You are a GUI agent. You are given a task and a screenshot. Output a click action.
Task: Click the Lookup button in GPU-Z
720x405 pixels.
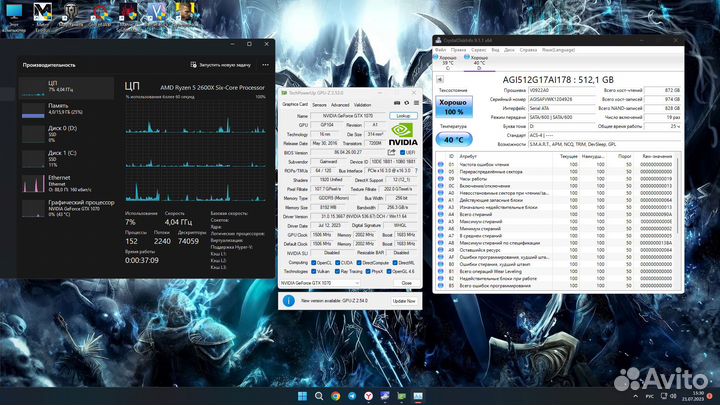pos(403,116)
